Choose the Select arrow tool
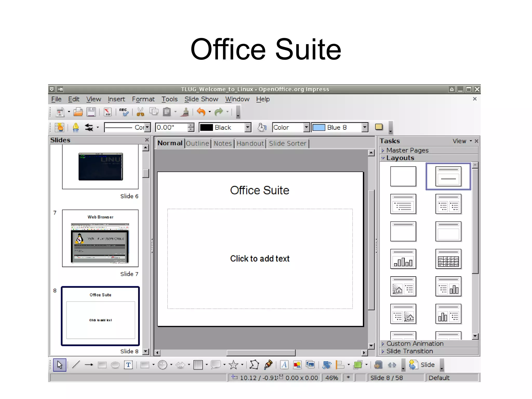The height and width of the screenshot is (399, 532). (60, 365)
